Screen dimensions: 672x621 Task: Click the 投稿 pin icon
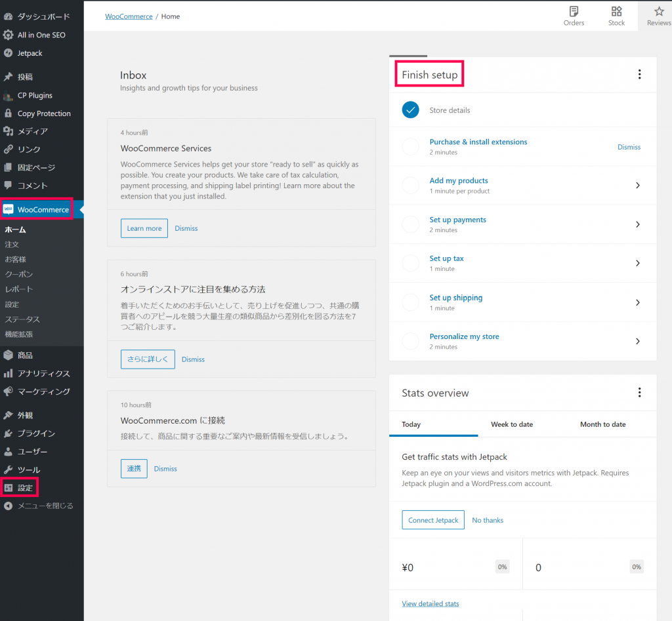[x=8, y=77]
